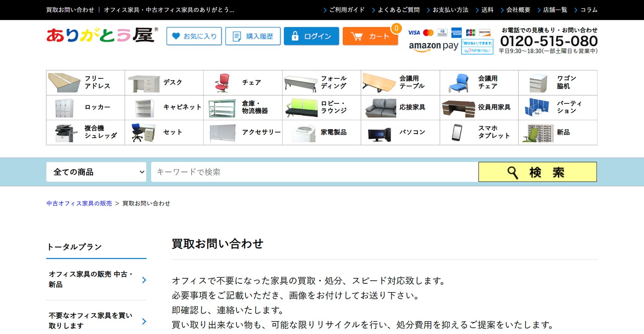Open sidebar item オフィス家具の販売 中古・新品
Viewport: 644px width, 334px height.
96,279
